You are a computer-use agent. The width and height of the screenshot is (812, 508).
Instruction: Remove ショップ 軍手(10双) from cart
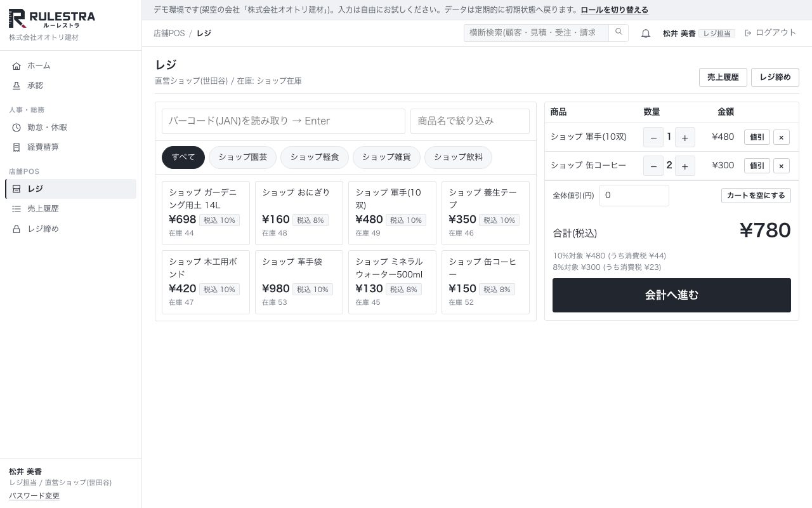pos(782,137)
